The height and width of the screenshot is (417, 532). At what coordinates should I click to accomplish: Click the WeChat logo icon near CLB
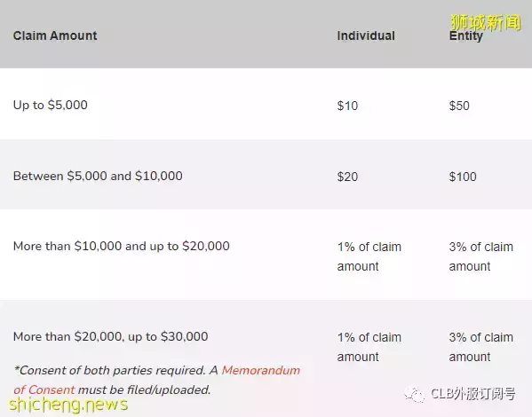pyautogui.click(x=414, y=395)
